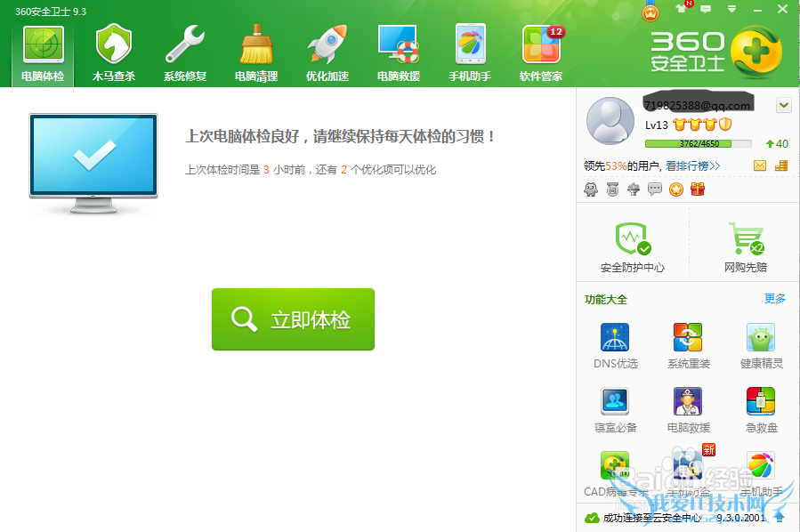800x532 pixels.
Task: Open the red gift box icon
Action: tap(698, 189)
